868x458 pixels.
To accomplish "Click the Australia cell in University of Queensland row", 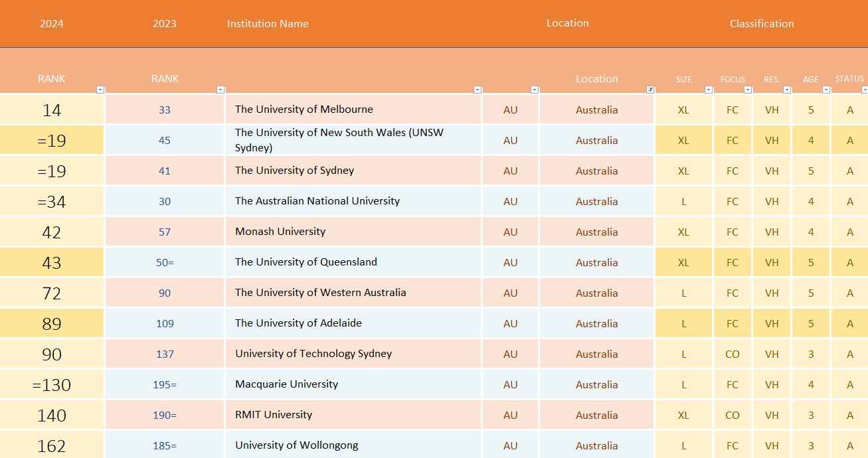I will (x=596, y=263).
